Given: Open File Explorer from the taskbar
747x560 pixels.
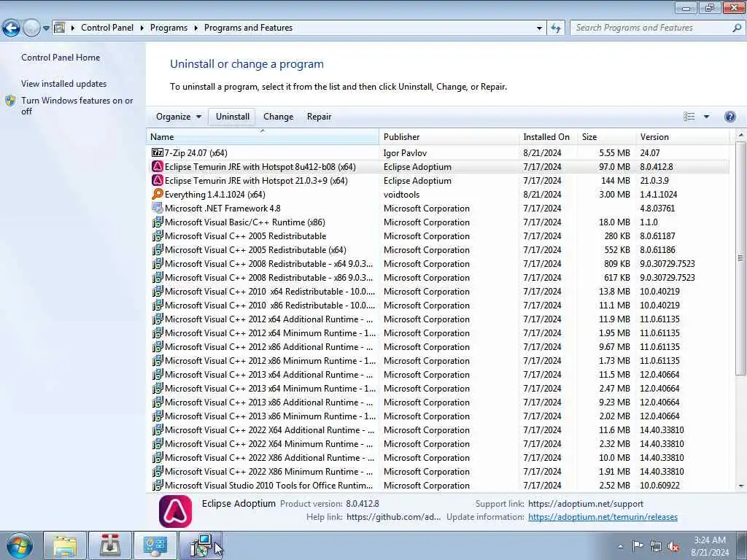Looking at the screenshot, I should (x=65, y=545).
